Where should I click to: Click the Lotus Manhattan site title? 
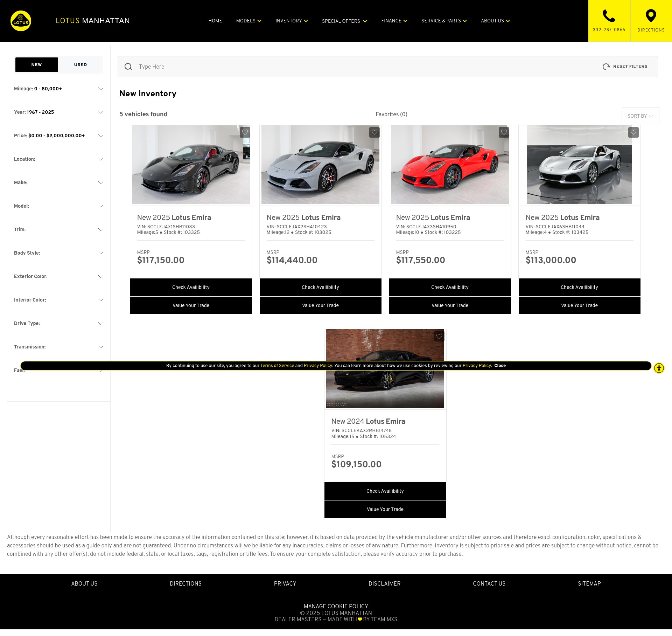[x=93, y=21]
